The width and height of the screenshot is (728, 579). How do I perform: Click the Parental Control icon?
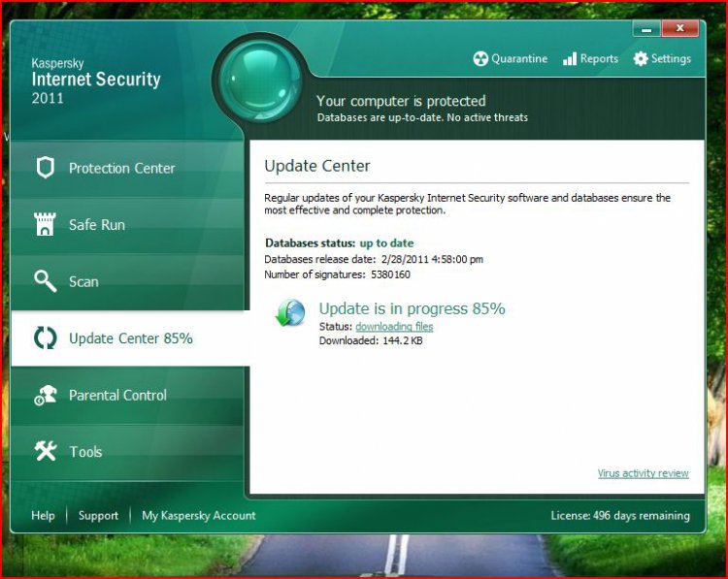(x=45, y=396)
